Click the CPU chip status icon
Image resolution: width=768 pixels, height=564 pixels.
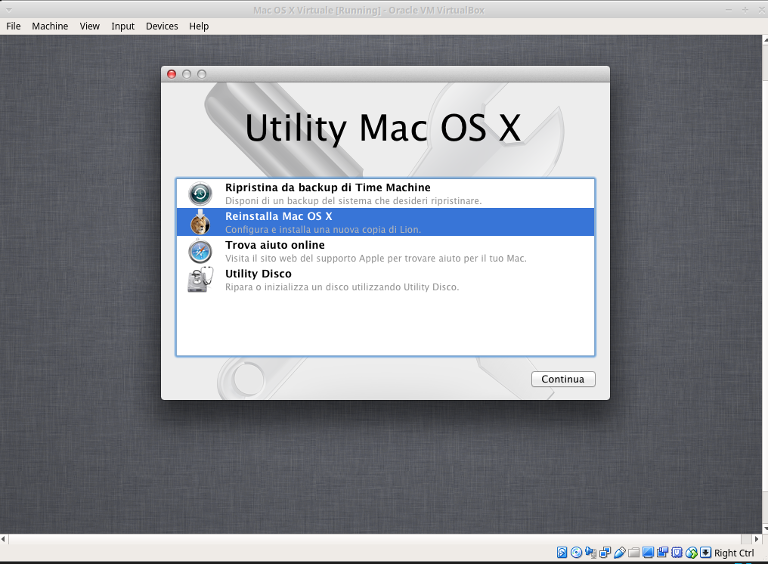click(x=676, y=552)
